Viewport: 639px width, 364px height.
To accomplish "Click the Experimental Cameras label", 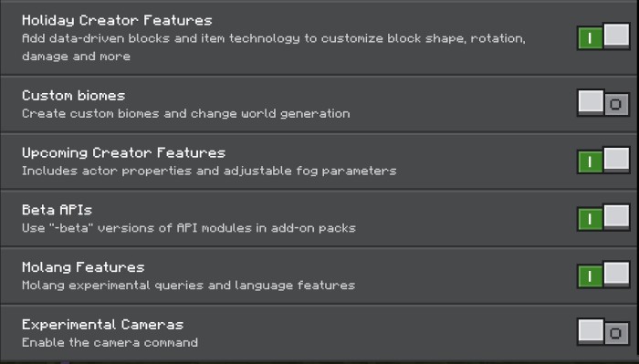I will click(x=102, y=325).
